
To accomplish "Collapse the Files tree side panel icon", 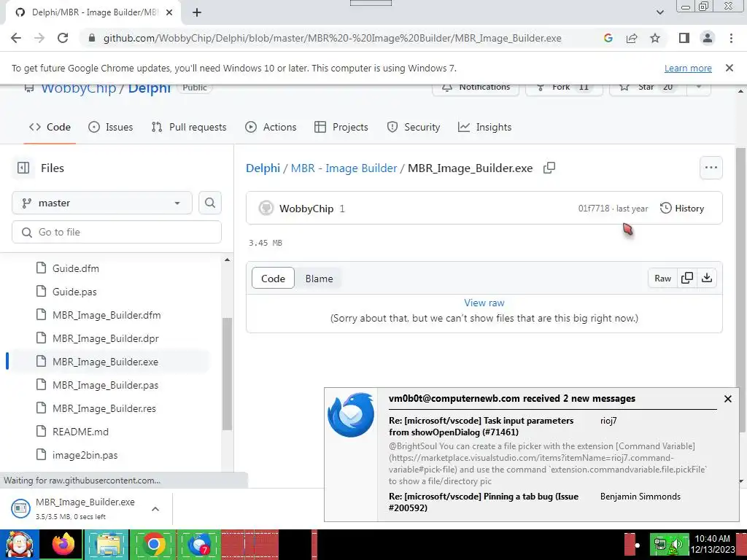I will tap(23, 168).
